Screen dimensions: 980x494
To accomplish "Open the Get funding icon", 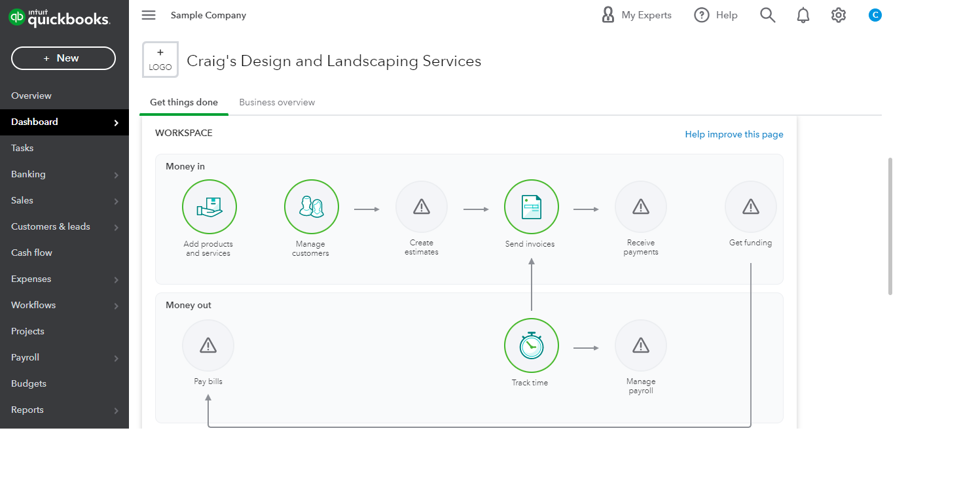I will coord(750,207).
